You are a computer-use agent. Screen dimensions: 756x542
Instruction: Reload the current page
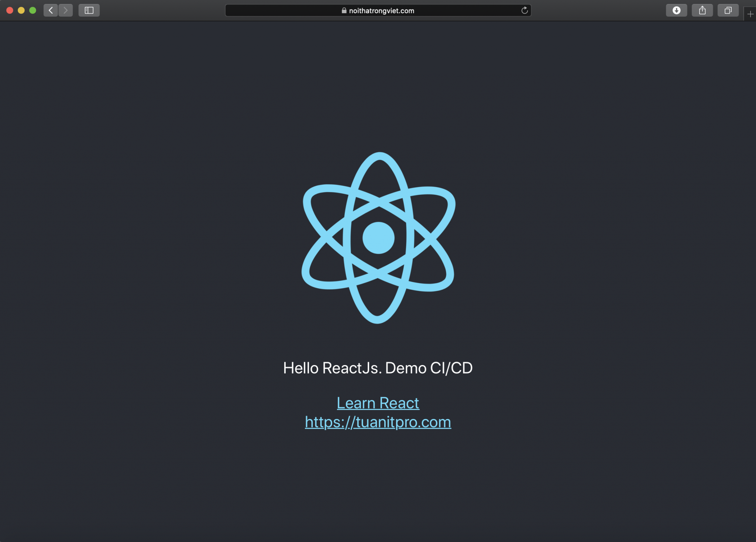coord(524,10)
